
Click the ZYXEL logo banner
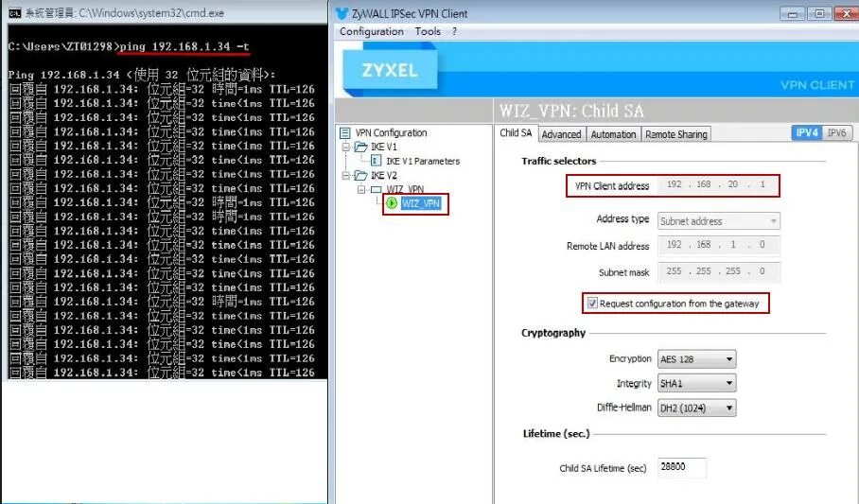390,70
